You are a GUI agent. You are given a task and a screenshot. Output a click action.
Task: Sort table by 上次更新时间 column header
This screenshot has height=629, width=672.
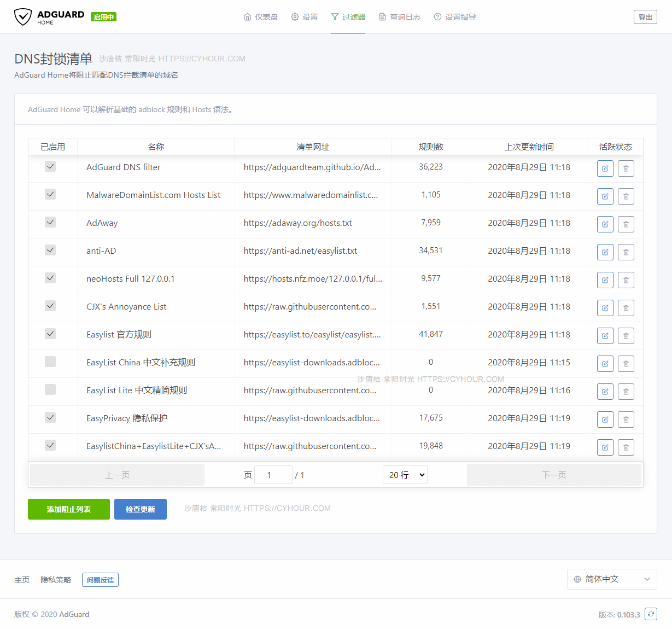(529, 147)
